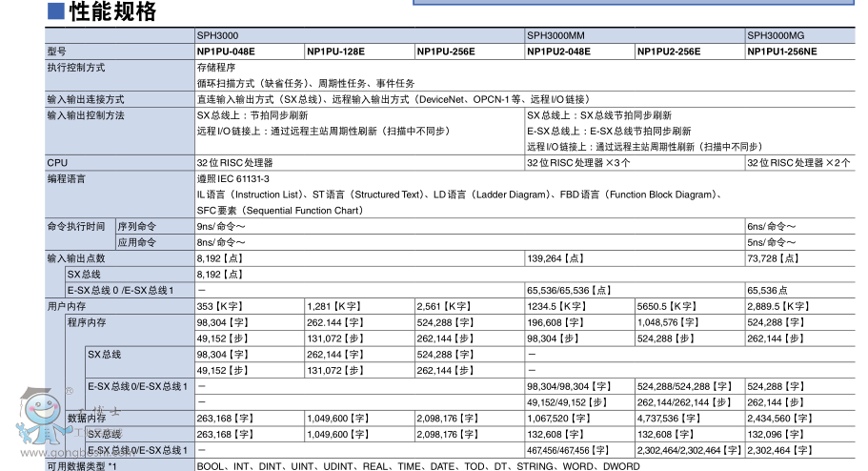Click the 6ns/命令 execution time cell
This screenshot has height=471, width=868.
[772, 227]
